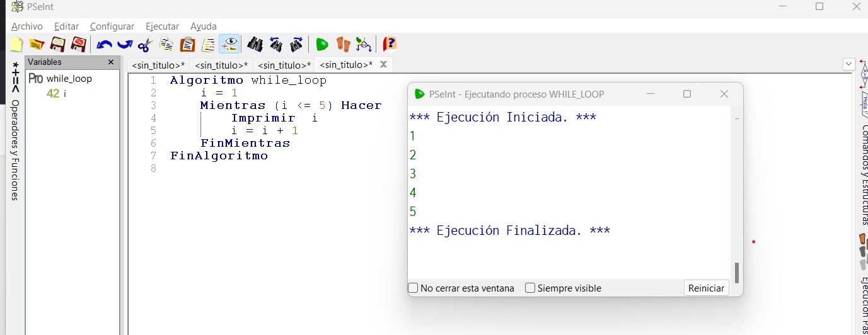Image resolution: width=868 pixels, height=335 pixels.
Task: Open the Ejecutar menu
Action: pos(163,26)
